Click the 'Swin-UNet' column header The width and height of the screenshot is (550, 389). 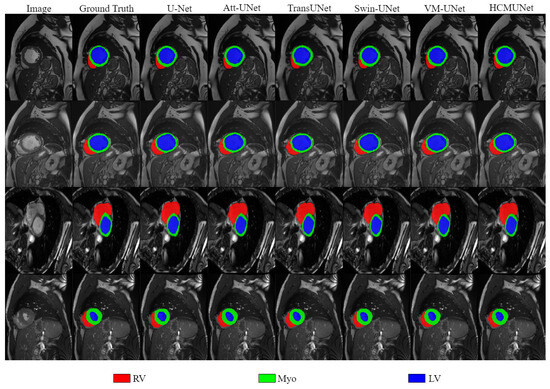point(377,8)
